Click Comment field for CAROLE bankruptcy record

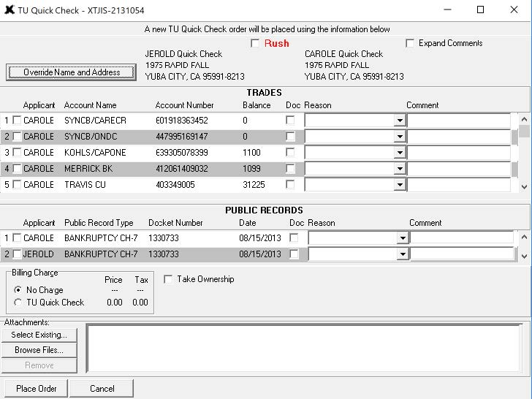click(x=462, y=237)
